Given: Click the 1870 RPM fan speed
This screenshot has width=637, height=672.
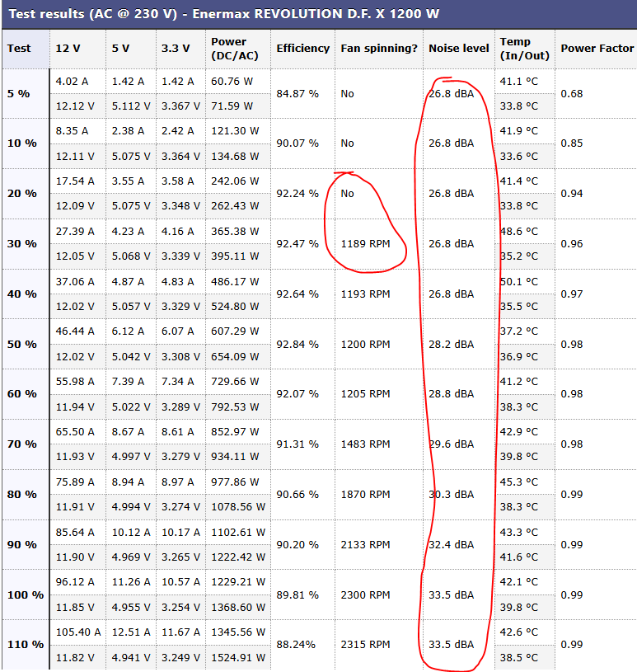Looking at the screenshot, I should [365, 494].
